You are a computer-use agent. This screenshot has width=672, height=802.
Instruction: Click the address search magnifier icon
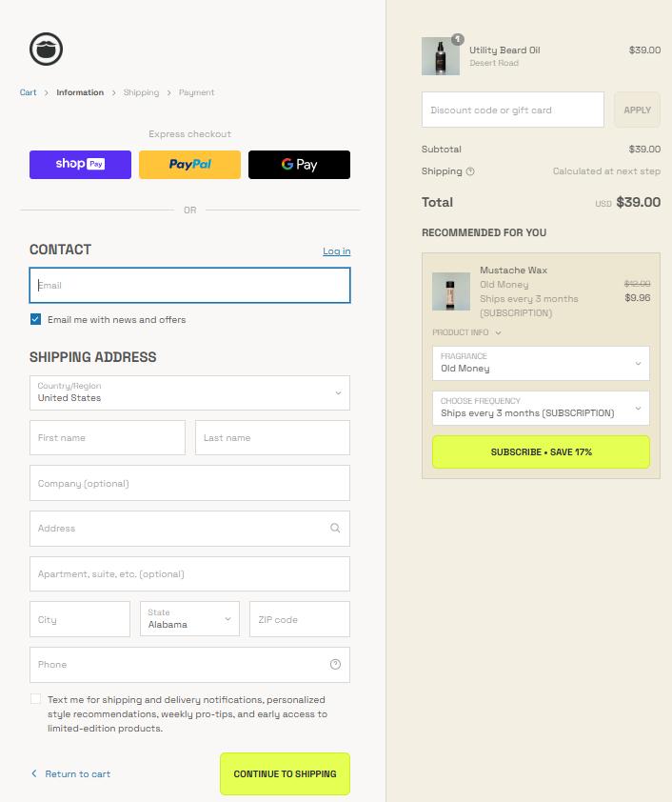point(335,528)
